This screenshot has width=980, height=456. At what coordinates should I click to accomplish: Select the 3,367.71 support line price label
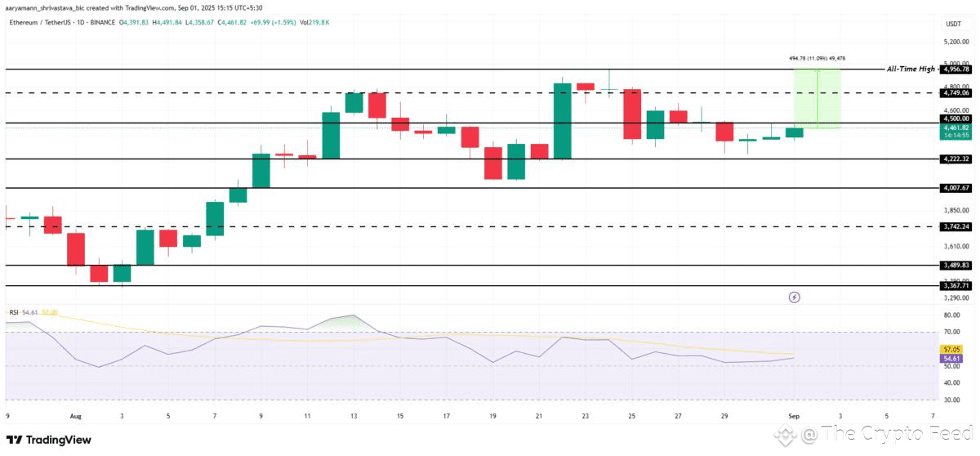coord(955,285)
